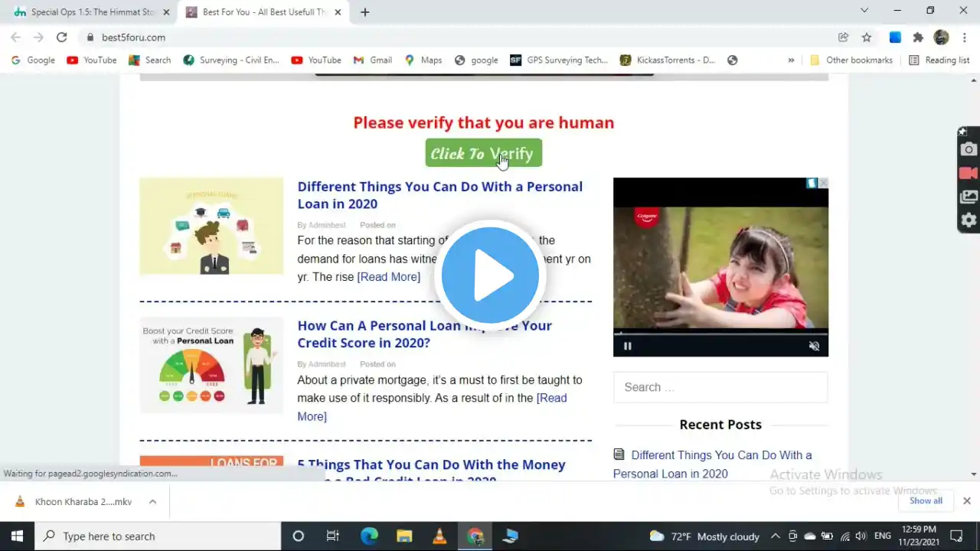Close the video ad with the X
Image resolution: width=980 pixels, height=551 pixels.
823,183
